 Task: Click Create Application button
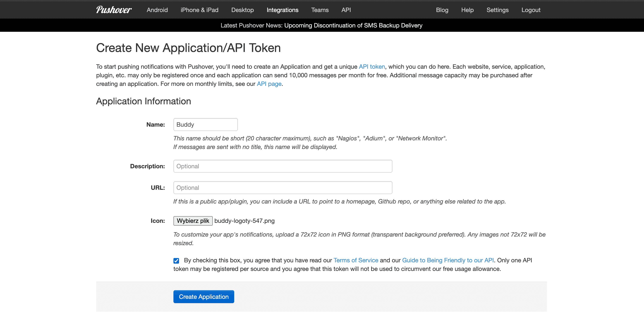click(x=204, y=296)
